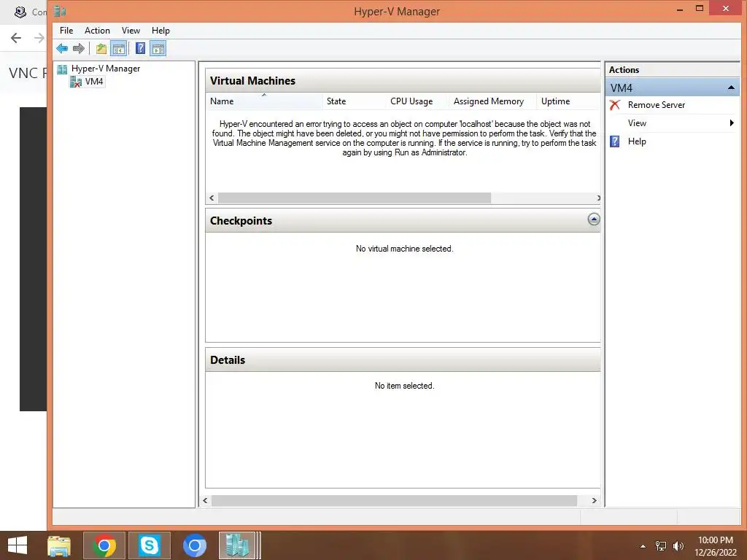Click the Details section heading

[228, 360]
